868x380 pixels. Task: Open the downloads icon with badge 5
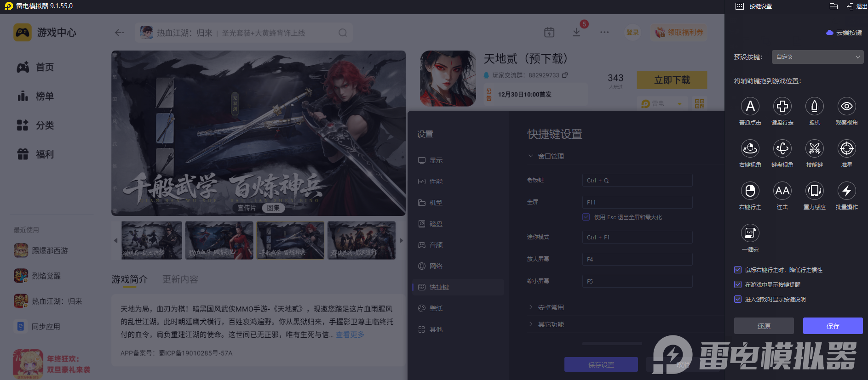click(576, 32)
